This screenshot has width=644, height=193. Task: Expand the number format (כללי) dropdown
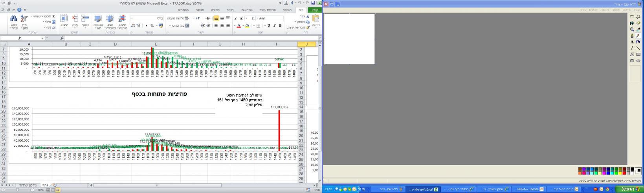click(132, 18)
